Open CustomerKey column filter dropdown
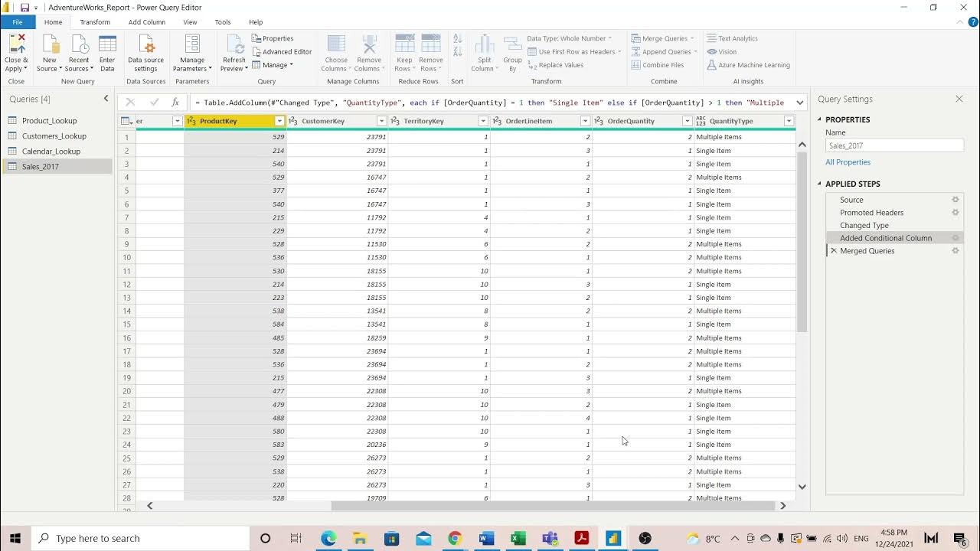980x551 pixels. pos(381,121)
